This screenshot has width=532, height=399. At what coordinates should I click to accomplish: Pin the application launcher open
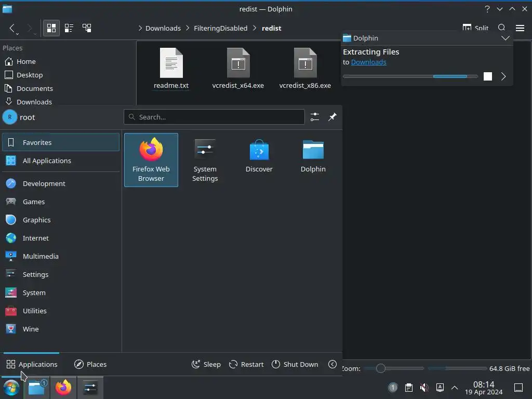[332, 117]
